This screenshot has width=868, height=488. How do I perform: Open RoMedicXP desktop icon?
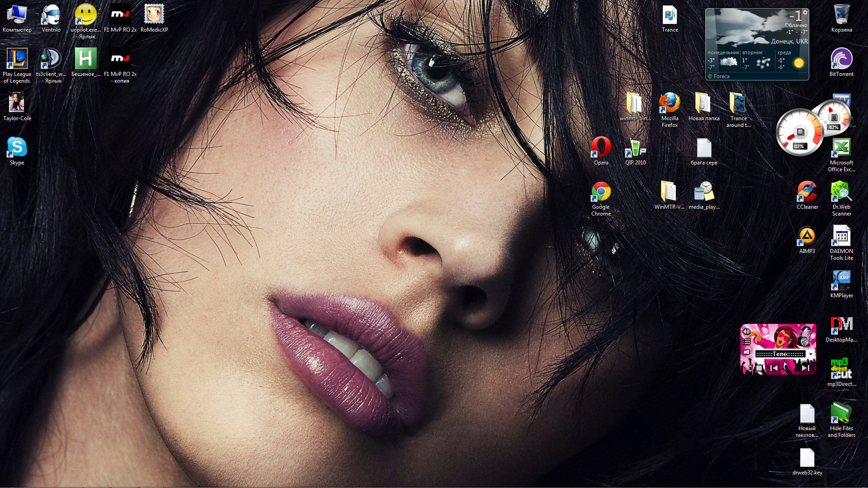(x=154, y=19)
